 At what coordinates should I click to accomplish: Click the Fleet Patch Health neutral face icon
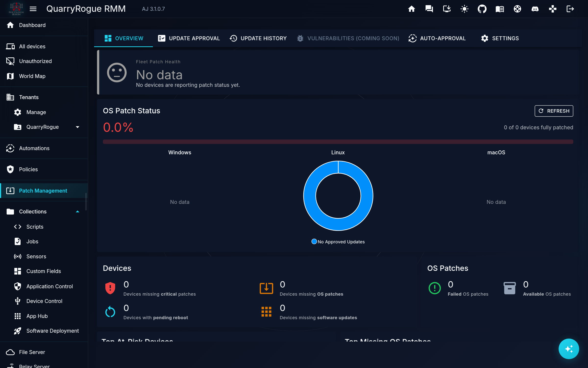(117, 73)
